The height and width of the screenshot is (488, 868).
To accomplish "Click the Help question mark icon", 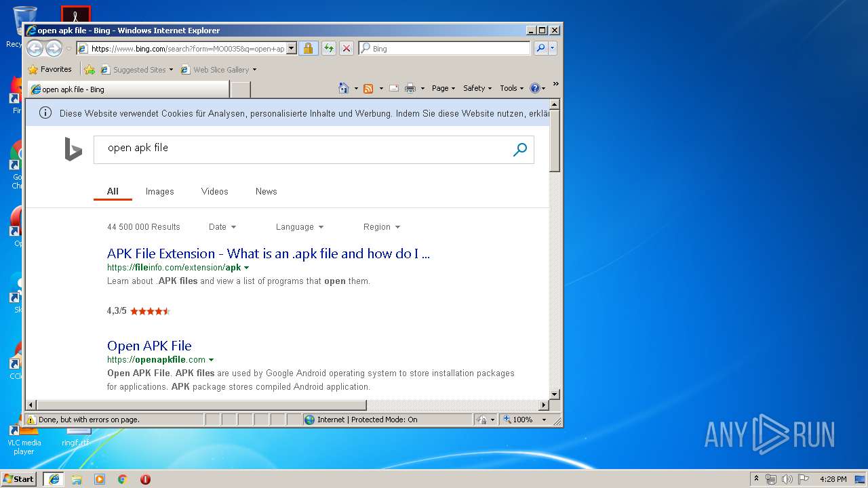I will [534, 88].
